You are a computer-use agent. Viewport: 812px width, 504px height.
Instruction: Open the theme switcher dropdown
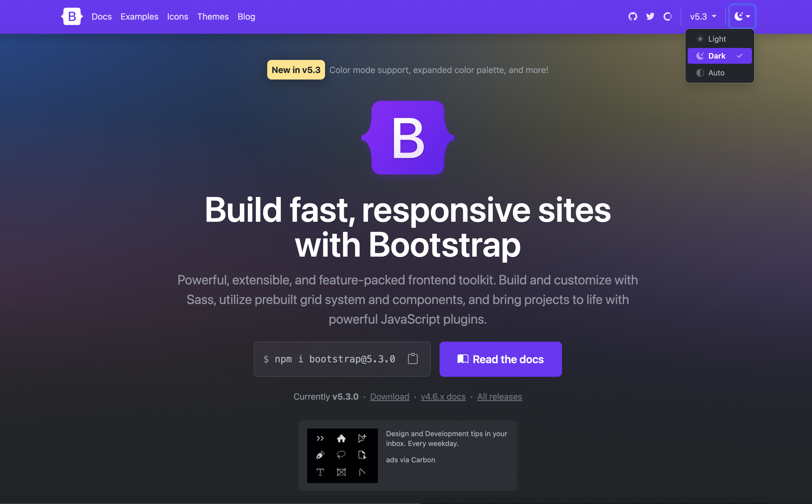(742, 16)
